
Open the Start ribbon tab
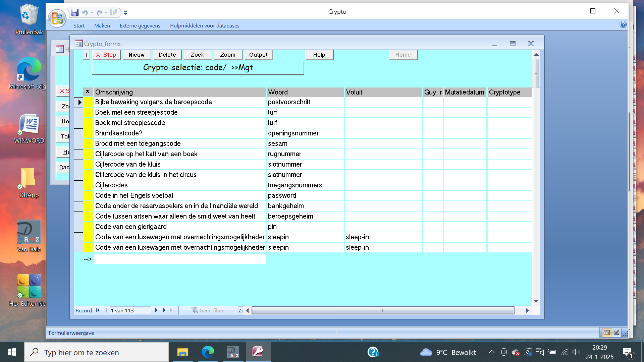pos(79,25)
